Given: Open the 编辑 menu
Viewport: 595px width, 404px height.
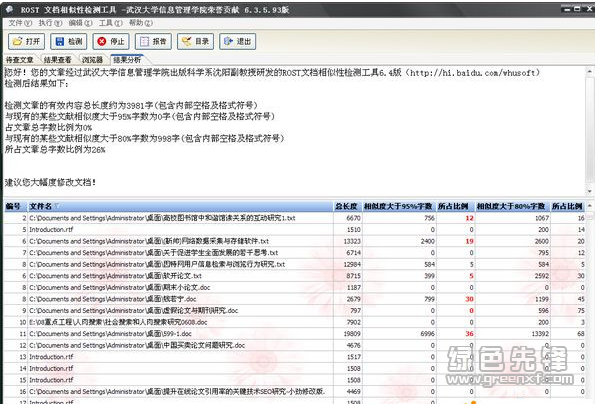Looking at the screenshot, I should tap(80, 23).
